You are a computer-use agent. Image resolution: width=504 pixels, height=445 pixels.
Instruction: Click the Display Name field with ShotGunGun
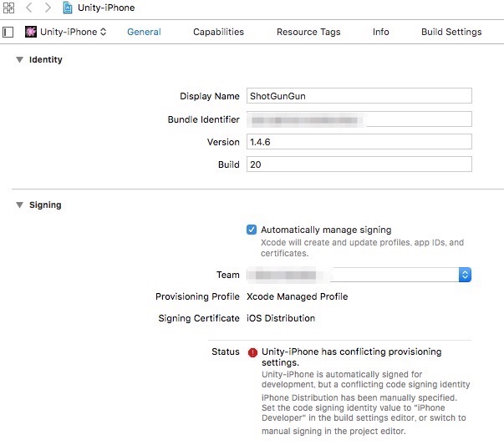359,96
